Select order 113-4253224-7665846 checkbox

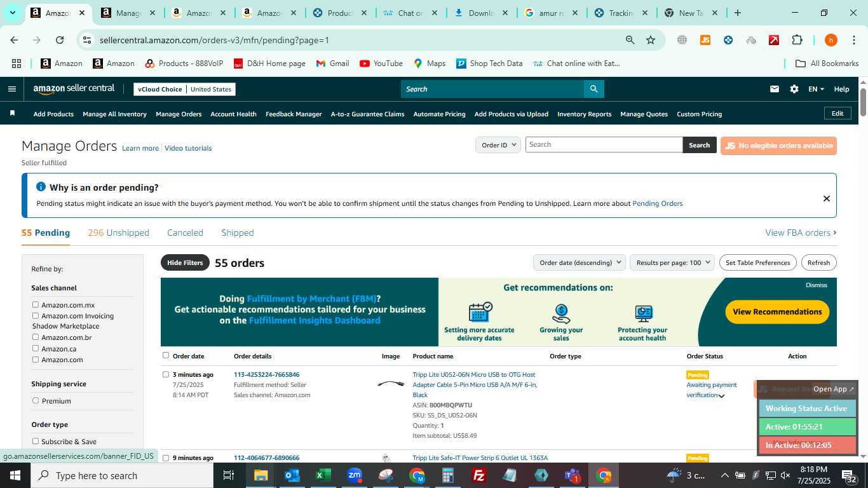pyautogui.click(x=166, y=374)
